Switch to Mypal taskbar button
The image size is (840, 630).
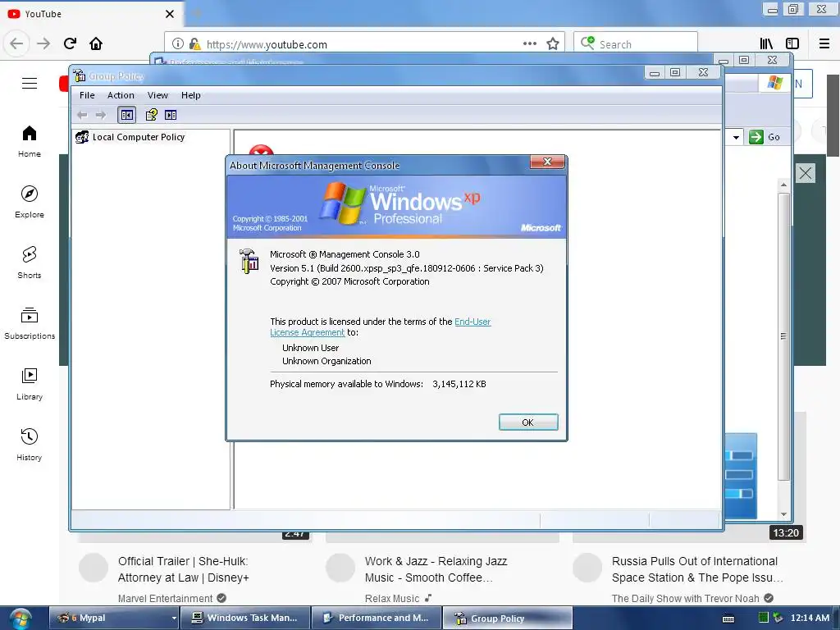click(114, 618)
